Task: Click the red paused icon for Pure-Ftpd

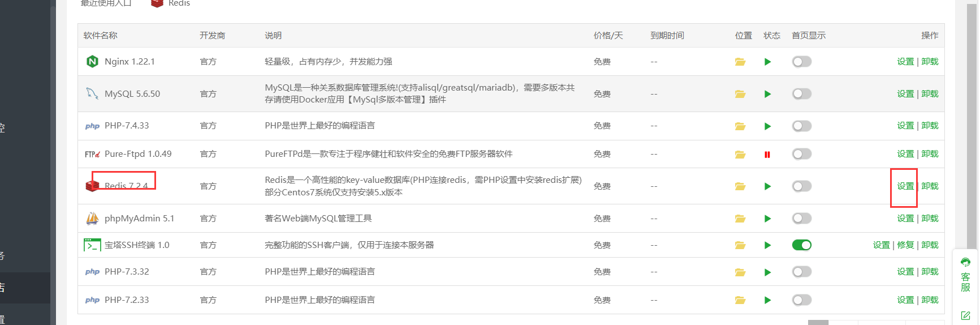Action: [767, 155]
